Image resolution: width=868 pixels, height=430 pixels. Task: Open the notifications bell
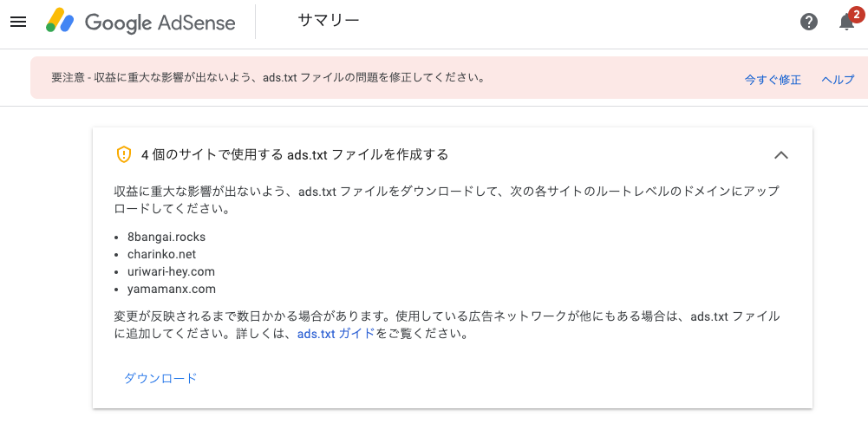pos(845,23)
